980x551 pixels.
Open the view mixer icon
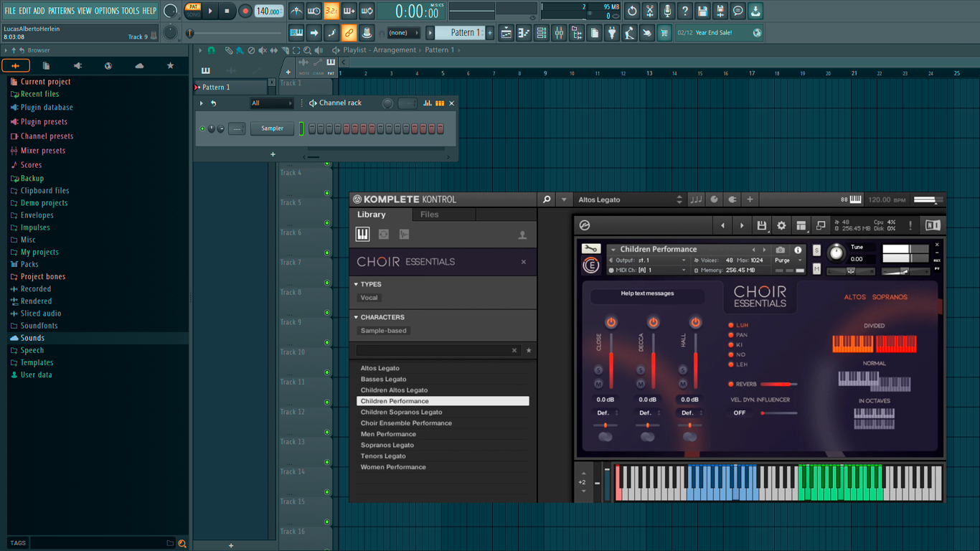pyautogui.click(x=559, y=33)
